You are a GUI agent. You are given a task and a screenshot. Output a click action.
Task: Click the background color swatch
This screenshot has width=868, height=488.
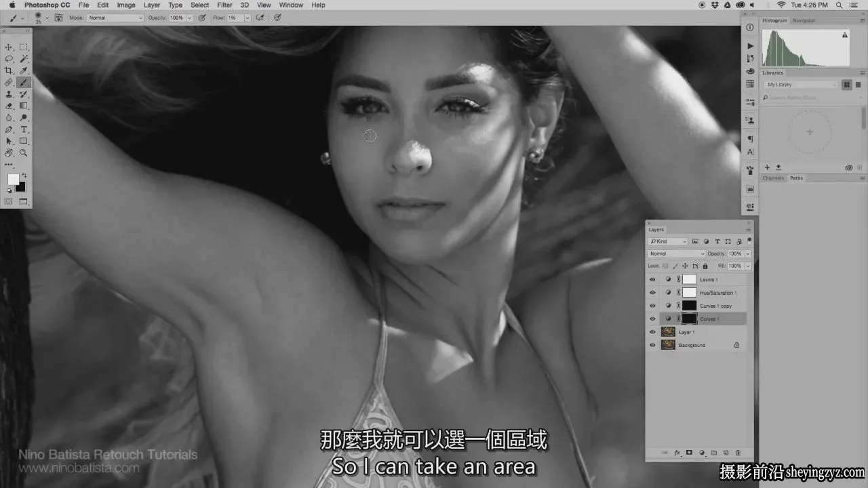coord(22,187)
